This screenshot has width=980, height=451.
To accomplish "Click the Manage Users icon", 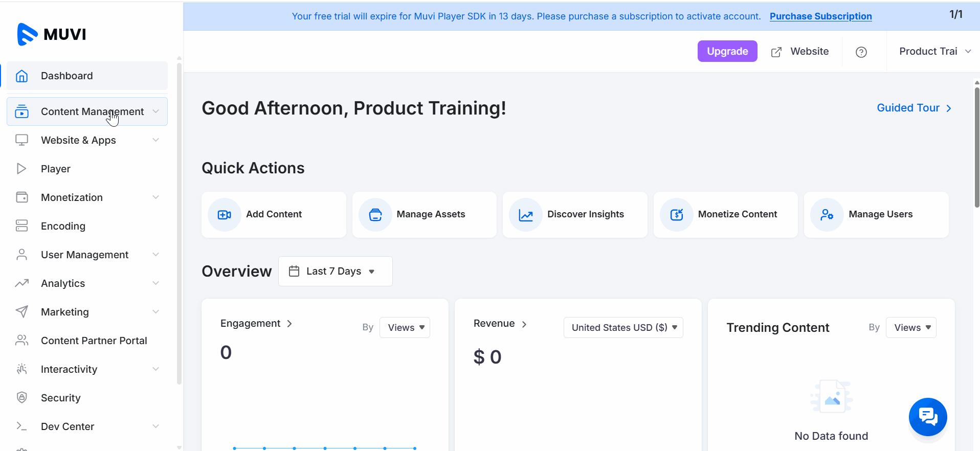I will (x=827, y=215).
